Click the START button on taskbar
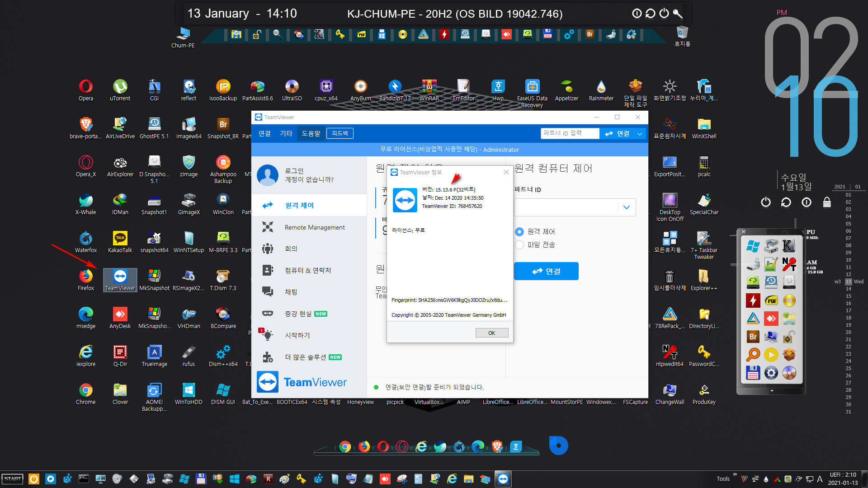The image size is (868, 488). (13, 479)
